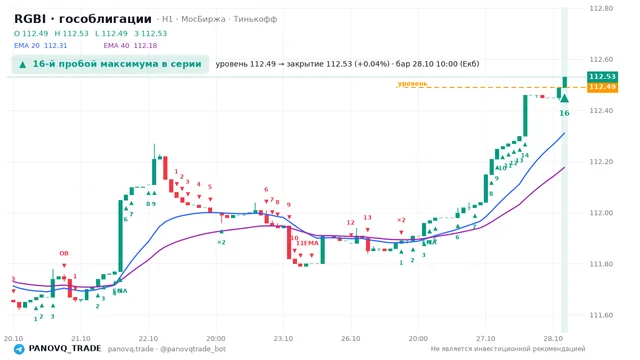Click the Telegram logo next to PANOVQ_TRADE
Viewport: 640px width, 360px height.
[19, 349]
